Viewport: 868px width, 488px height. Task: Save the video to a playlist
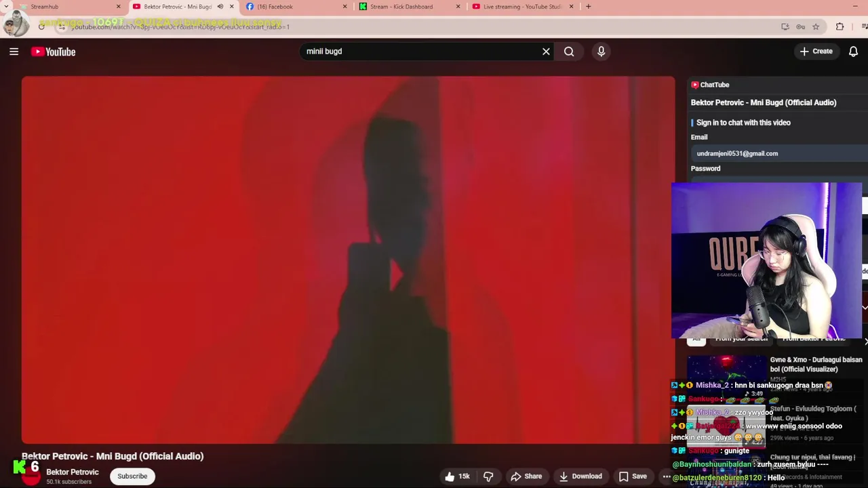tap(633, 476)
